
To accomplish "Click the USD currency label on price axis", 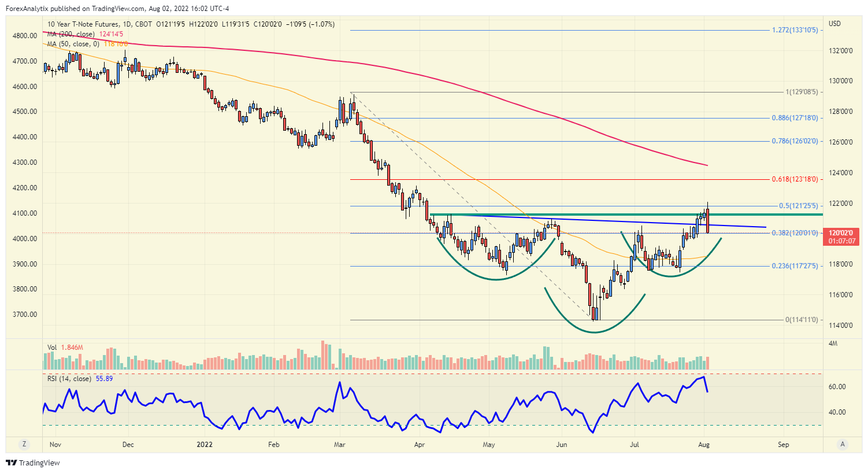I will point(834,24).
